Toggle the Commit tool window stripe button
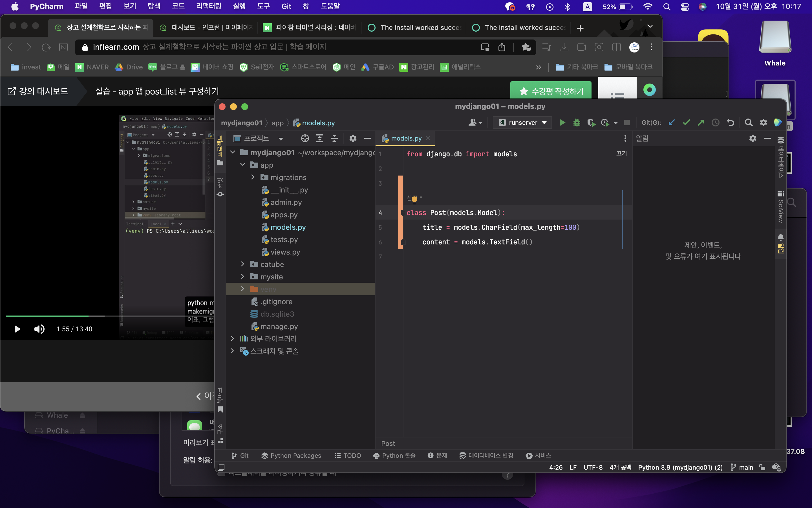 (x=220, y=187)
